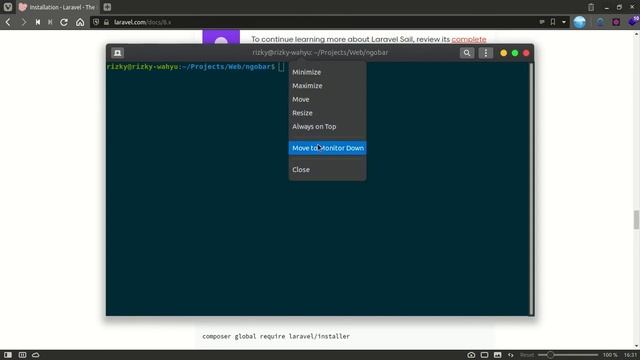Bookmark this page with bookmark icon

coord(553,22)
